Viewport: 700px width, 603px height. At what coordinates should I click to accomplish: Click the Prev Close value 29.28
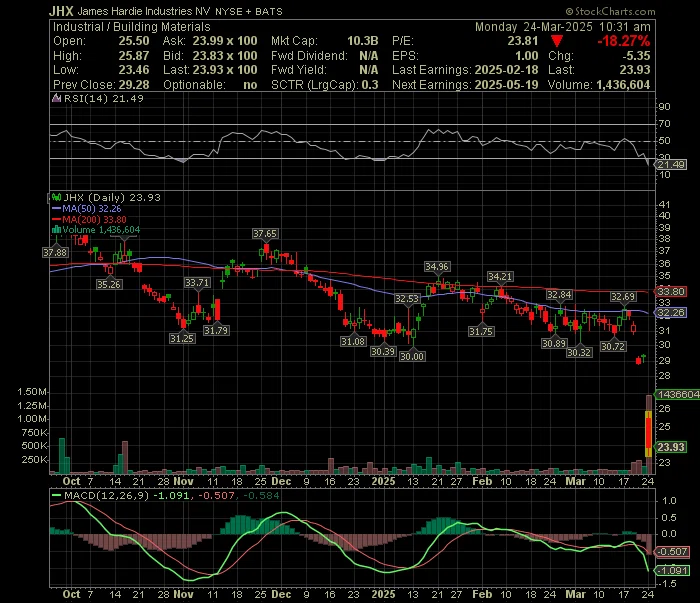point(134,85)
